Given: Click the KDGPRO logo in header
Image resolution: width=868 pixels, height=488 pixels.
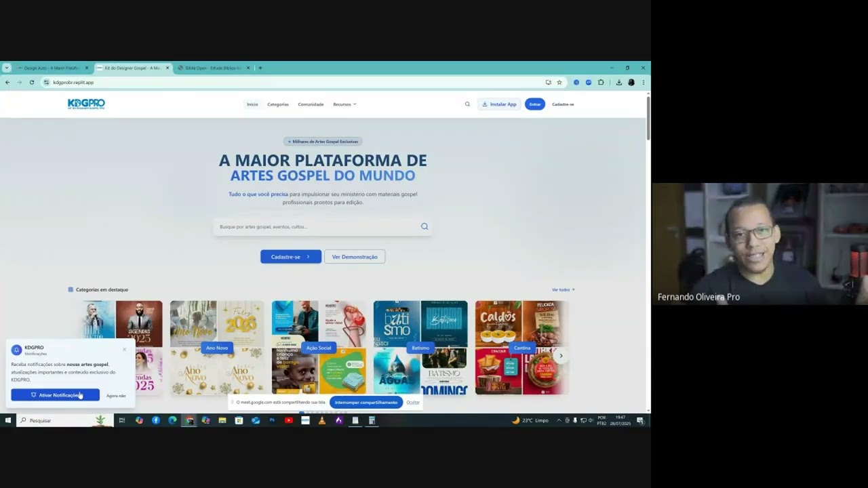Looking at the screenshot, I should tap(86, 104).
